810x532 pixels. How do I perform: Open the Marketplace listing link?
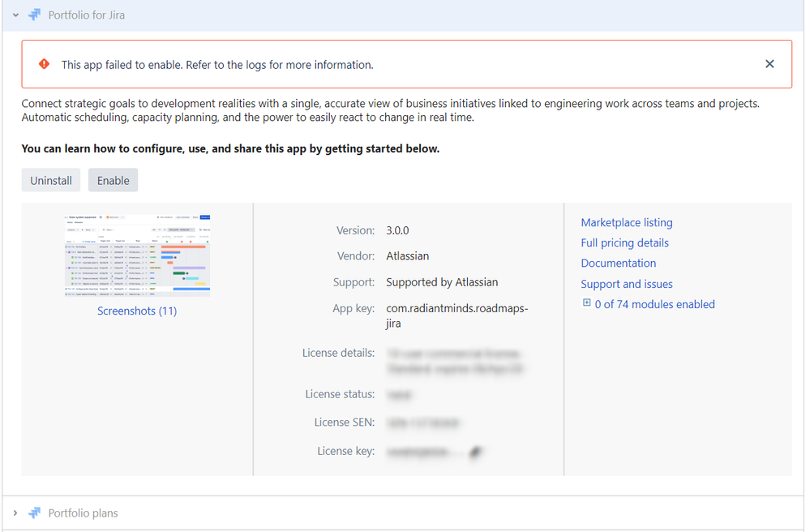point(627,223)
